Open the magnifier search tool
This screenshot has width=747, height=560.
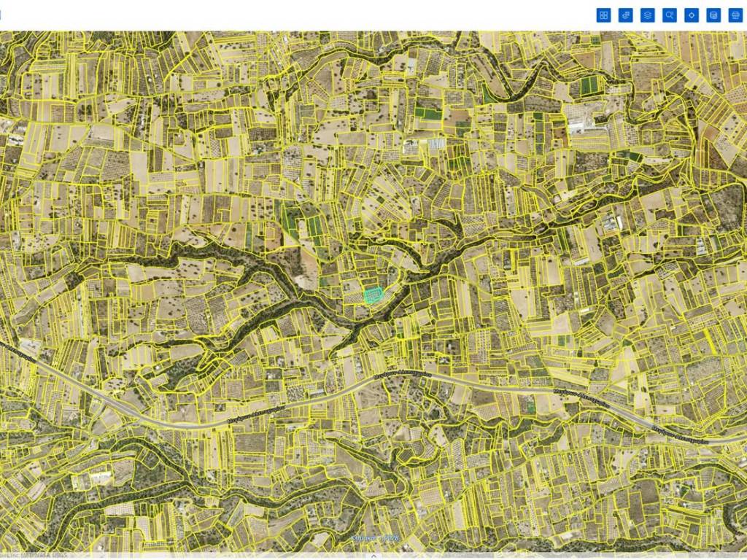pos(670,15)
